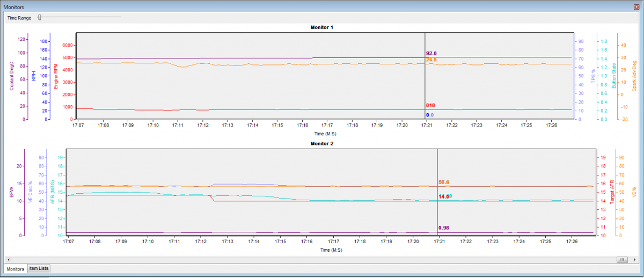Click the AFR (MTS) axis label

tap(53, 192)
